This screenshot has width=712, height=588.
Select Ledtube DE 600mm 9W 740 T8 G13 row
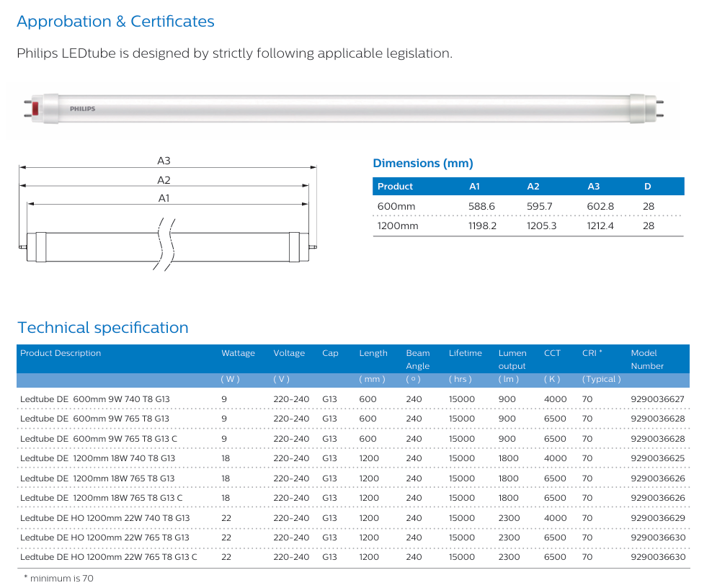(353, 399)
